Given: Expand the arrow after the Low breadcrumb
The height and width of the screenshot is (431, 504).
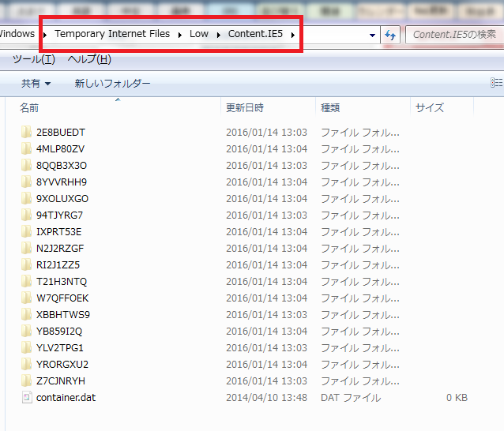Looking at the screenshot, I should 219,35.
